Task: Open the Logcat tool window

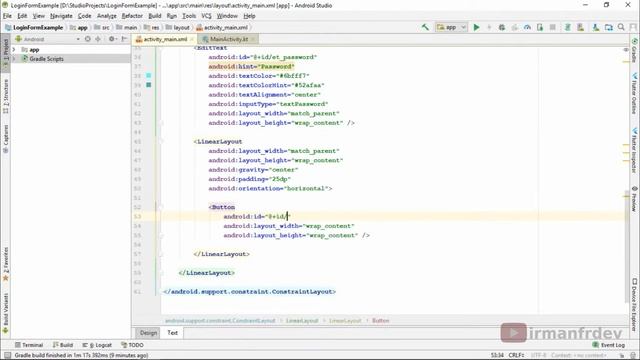Action: (97, 345)
